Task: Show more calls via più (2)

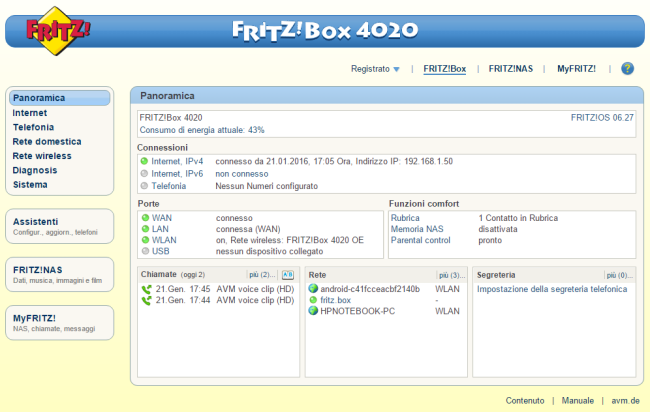Action: (x=262, y=275)
